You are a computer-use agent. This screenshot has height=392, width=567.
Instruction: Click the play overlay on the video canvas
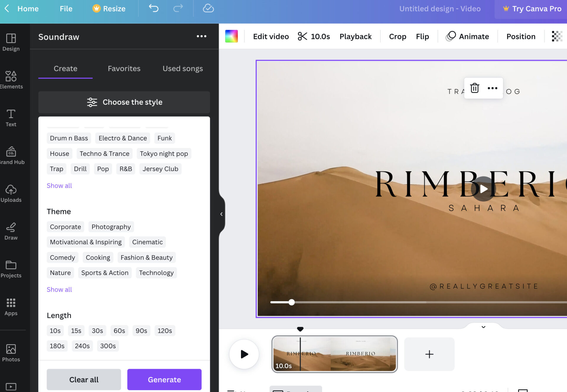(x=483, y=189)
